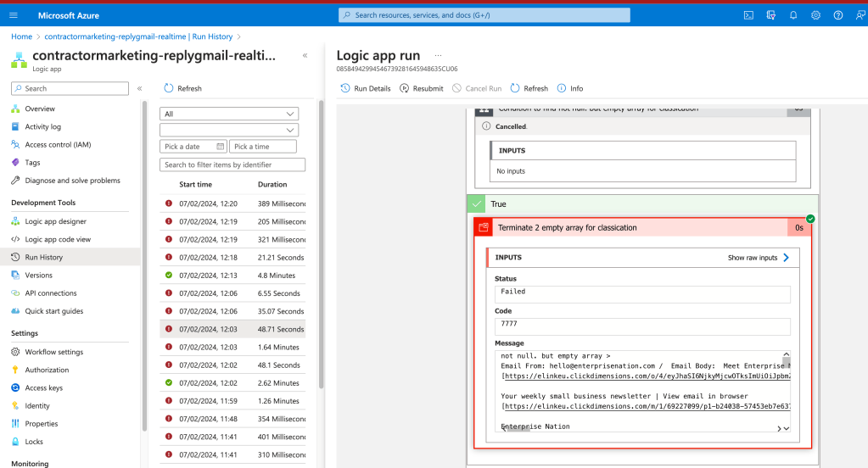Open Run Details in the toolbar

pyautogui.click(x=366, y=88)
